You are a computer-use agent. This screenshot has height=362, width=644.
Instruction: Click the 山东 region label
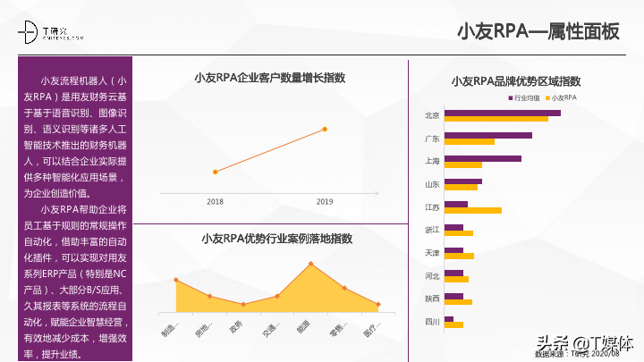432,185
